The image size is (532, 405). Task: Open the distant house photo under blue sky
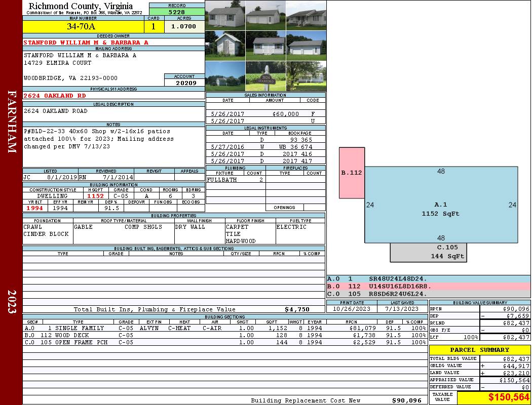(x=225, y=76)
